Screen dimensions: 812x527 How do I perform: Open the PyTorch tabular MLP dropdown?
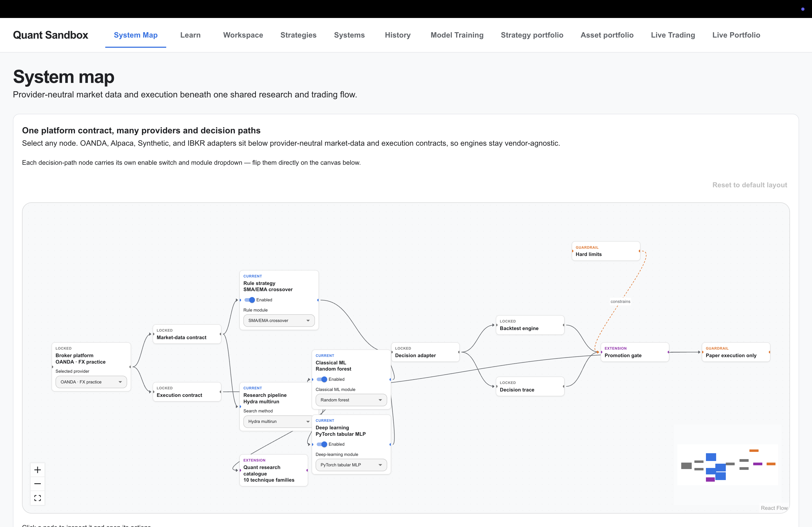point(351,465)
